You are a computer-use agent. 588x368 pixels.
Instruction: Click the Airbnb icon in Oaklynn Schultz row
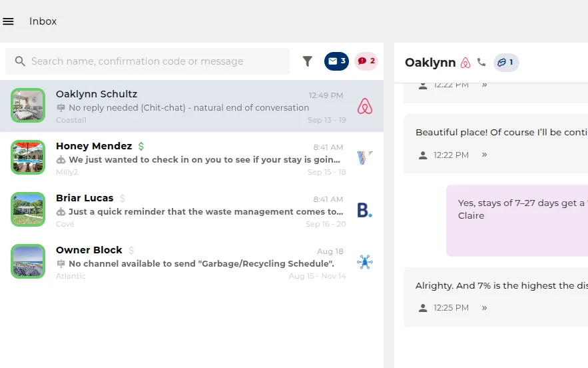point(364,106)
